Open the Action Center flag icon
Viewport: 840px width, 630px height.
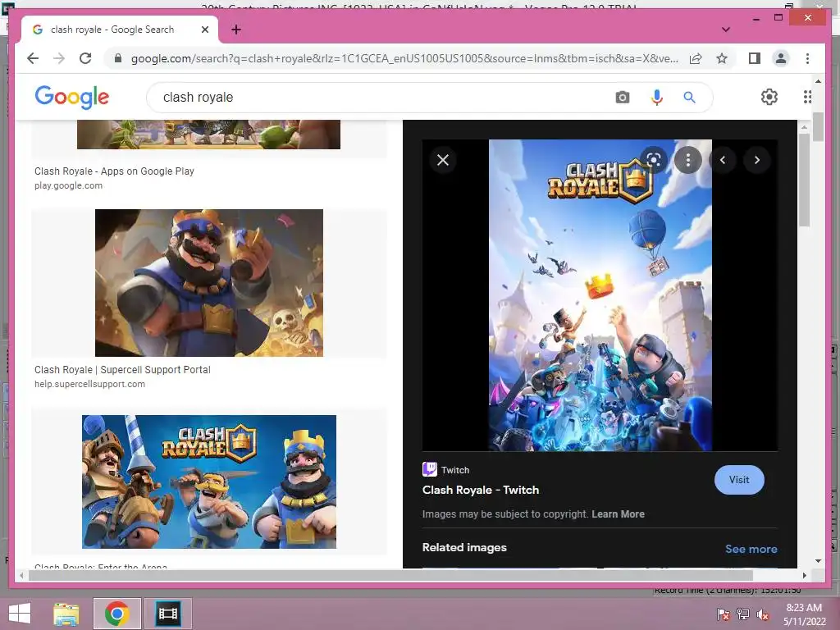[724, 614]
